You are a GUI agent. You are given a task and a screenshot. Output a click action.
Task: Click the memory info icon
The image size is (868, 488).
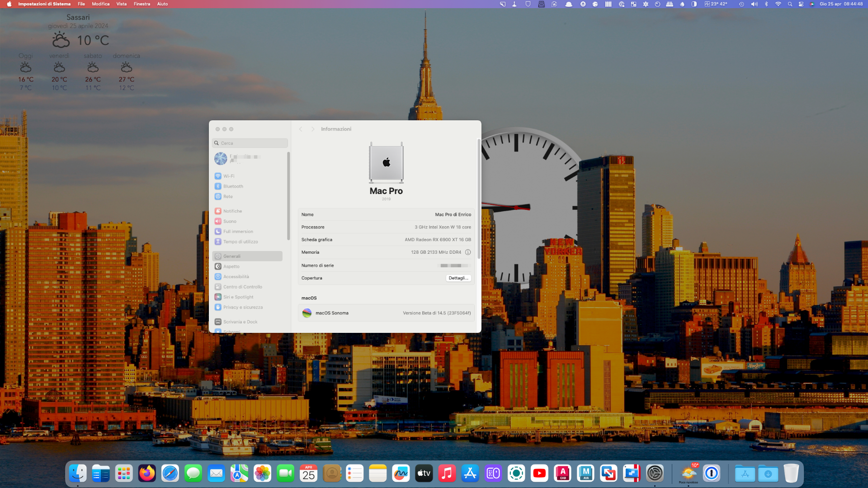click(x=468, y=252)
